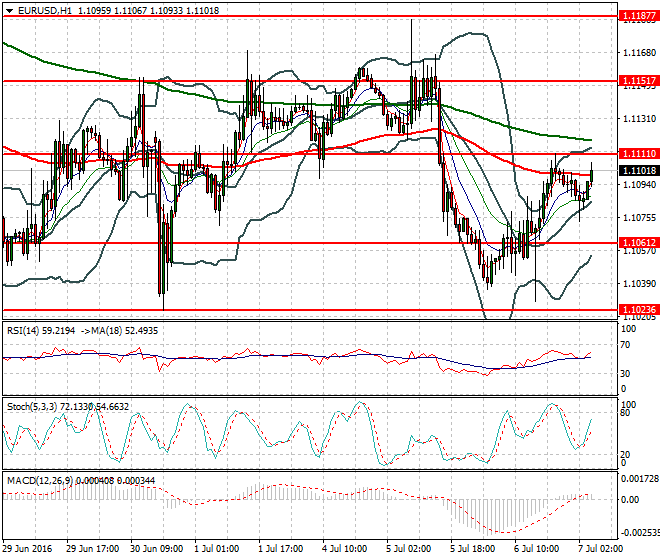The height and width of the screenshot is (560, 660).
Task: Click the 6 Jul 10:00 time axis label
Action: coord(536,549)
